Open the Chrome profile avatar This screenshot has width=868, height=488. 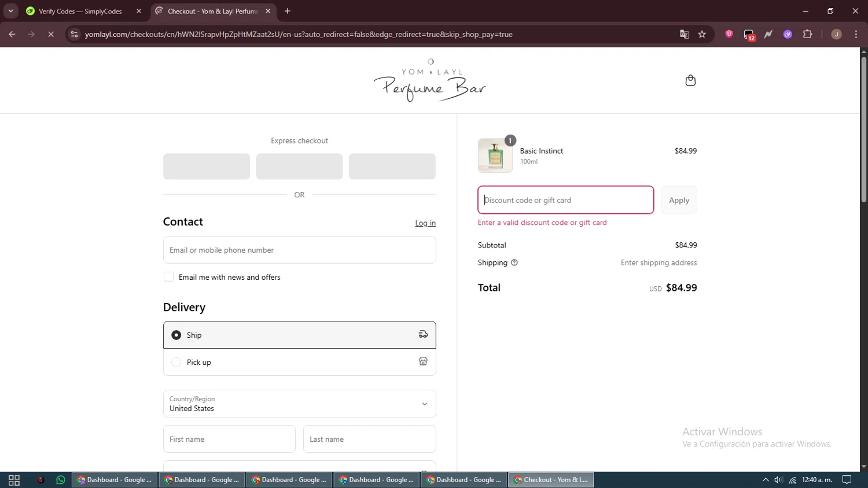(x=836, y=34)
